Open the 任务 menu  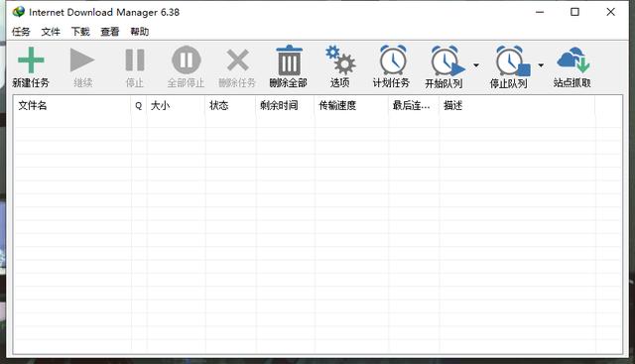[21, 32]
